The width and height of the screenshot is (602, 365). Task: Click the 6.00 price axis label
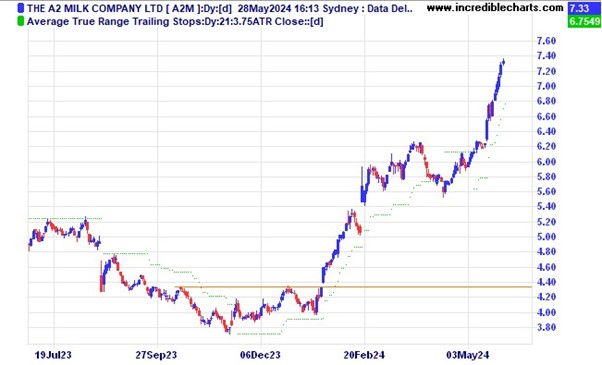(546, 162)
